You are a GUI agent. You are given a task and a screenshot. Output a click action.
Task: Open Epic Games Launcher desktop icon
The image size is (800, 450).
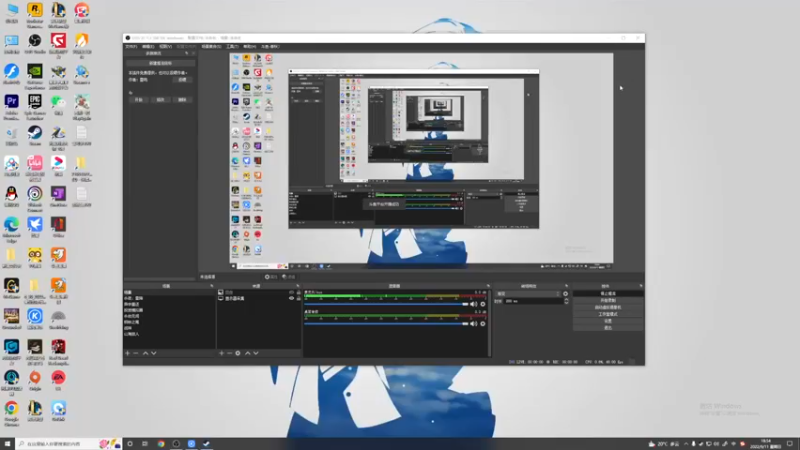pyautogui.click(x=35, y=107)
